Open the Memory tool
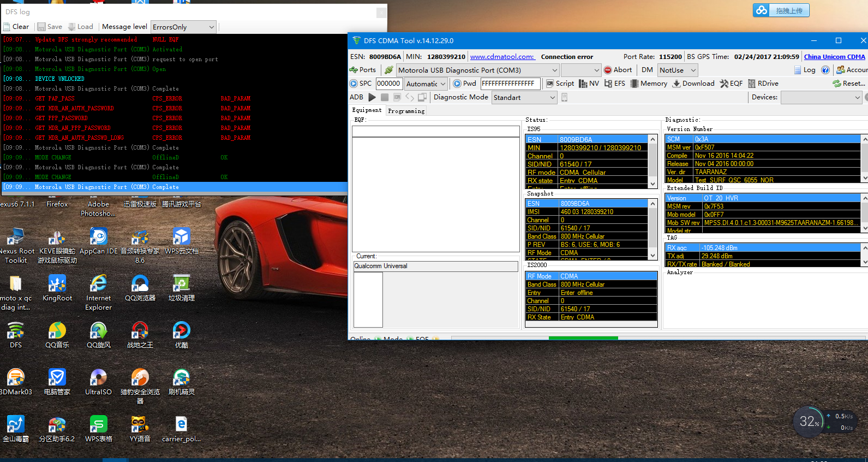This screenshot has width=868, height=462. 649,84
